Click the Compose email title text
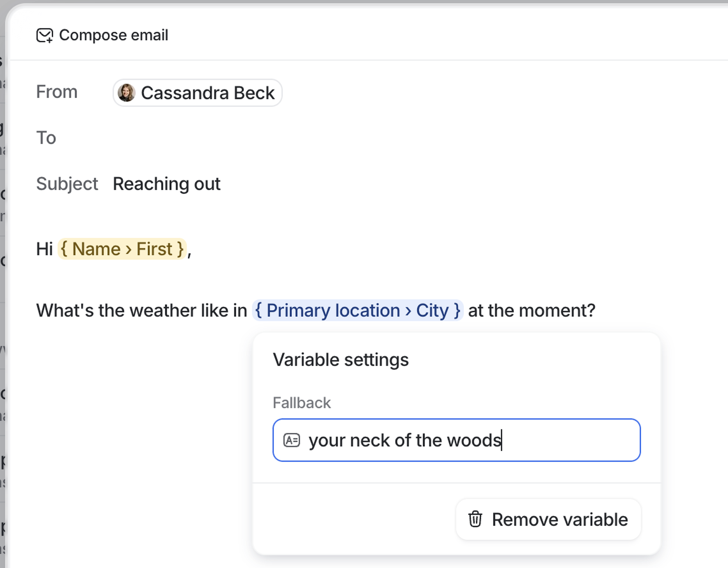Viewport: 728px width, 568px height. coord(113,35)
